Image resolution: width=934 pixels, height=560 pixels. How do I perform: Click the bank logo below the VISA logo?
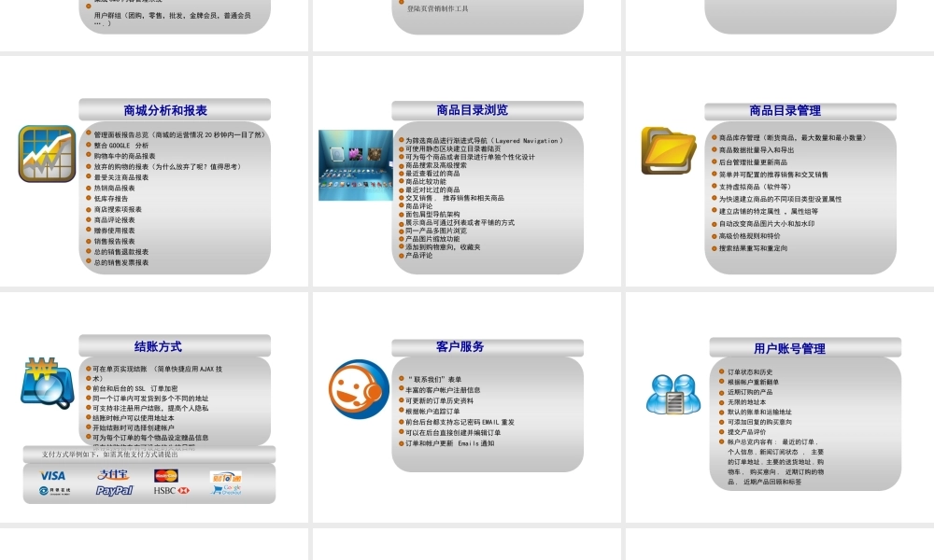point(55,491)
